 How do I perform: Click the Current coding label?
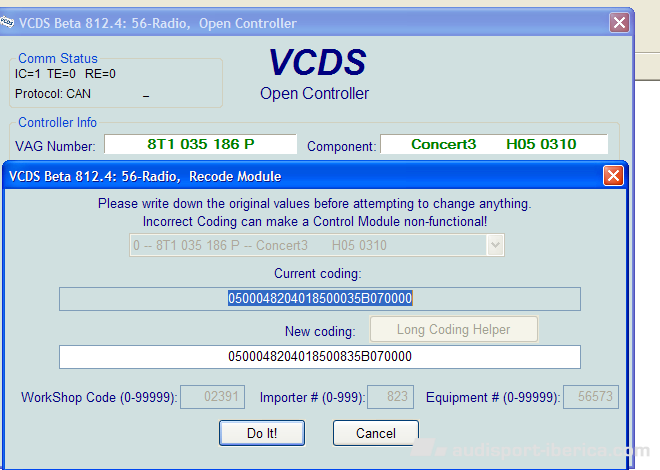point(318,274)
